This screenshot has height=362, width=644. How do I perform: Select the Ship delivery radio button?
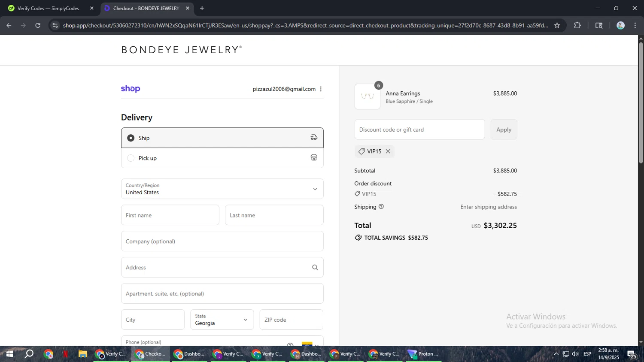pyautogui.click(x=131, y=138)
